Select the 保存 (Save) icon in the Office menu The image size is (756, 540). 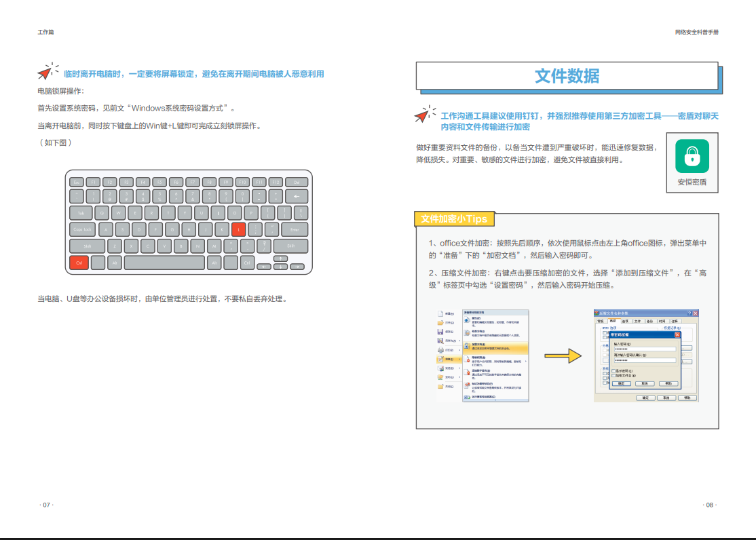pyautogui.click(x=440, y=331)
